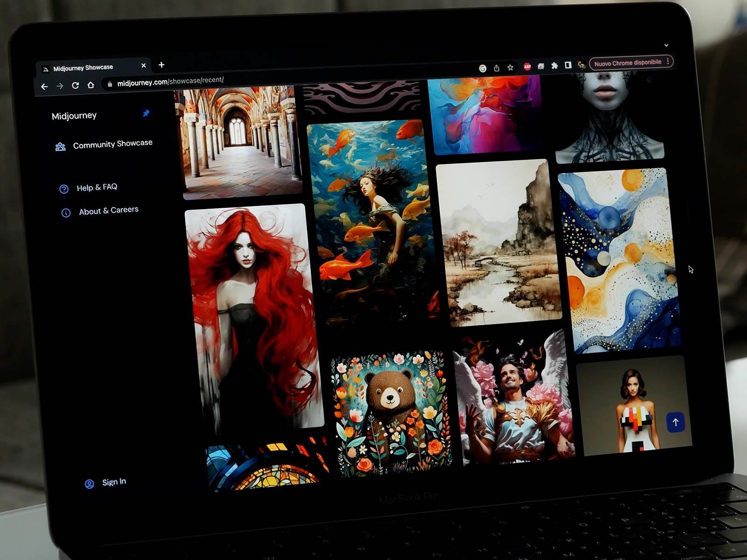Toggle the Chrome side panel icon
The width and height of the screenshot is (747, 560).
click(568, 65)
